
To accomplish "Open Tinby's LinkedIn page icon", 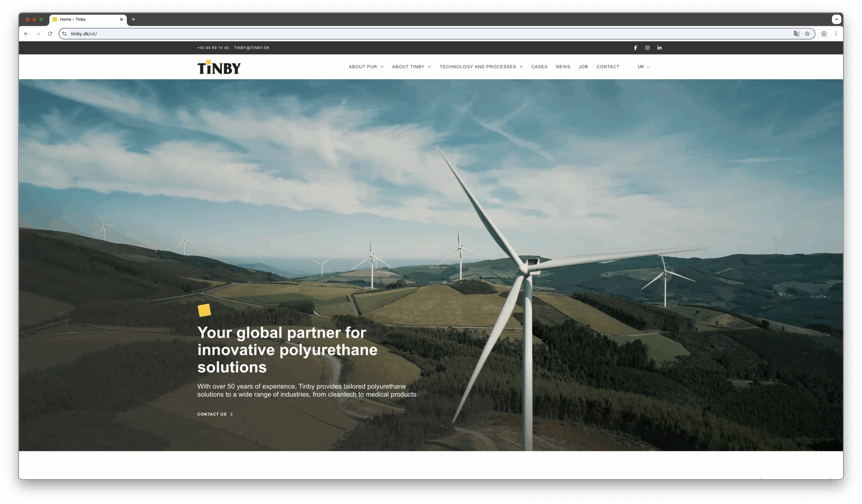I will click(660, 48).
